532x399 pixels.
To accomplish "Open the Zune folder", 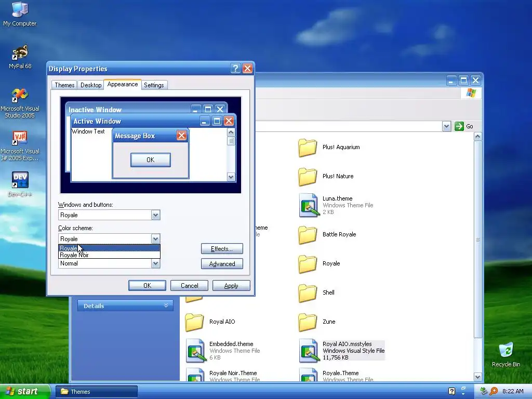I will (308, 322).
